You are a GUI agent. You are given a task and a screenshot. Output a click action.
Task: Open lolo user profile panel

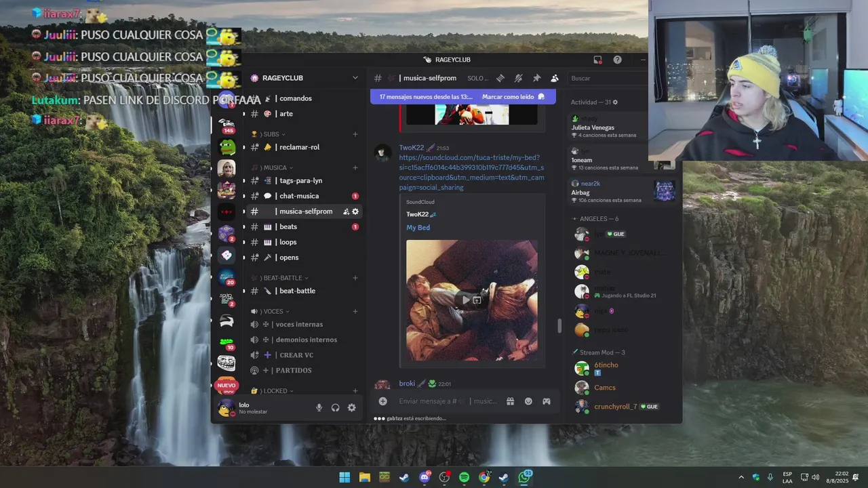pos(261,408)
